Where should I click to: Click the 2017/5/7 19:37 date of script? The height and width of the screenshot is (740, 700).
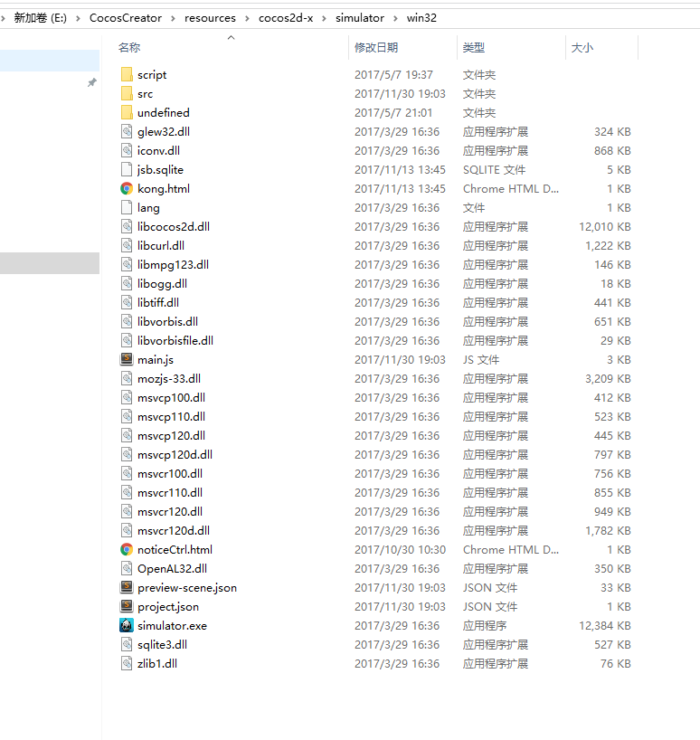tap(393, 74)
